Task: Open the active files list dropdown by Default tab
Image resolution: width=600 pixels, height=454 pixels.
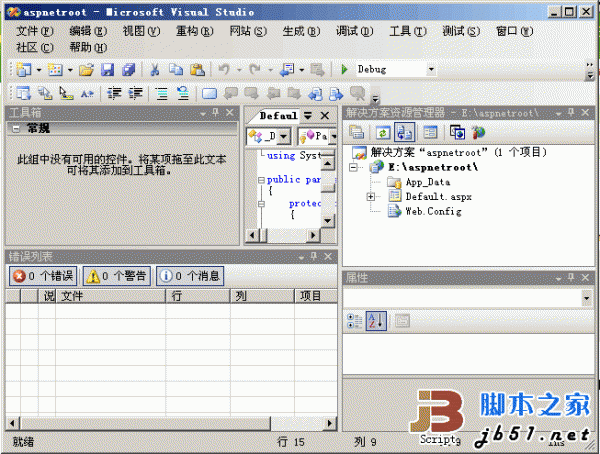Action: [308, 115]
